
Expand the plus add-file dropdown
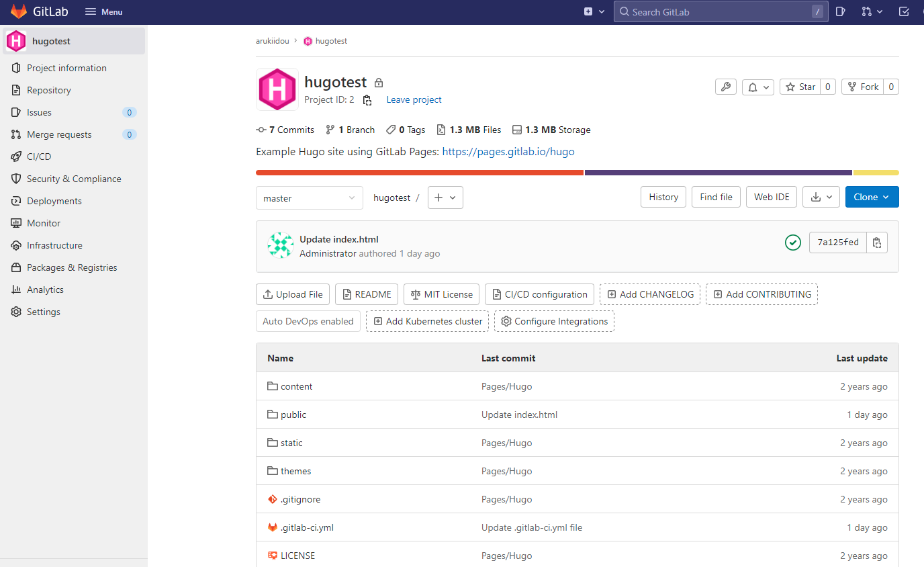click(x=445, y=198)
